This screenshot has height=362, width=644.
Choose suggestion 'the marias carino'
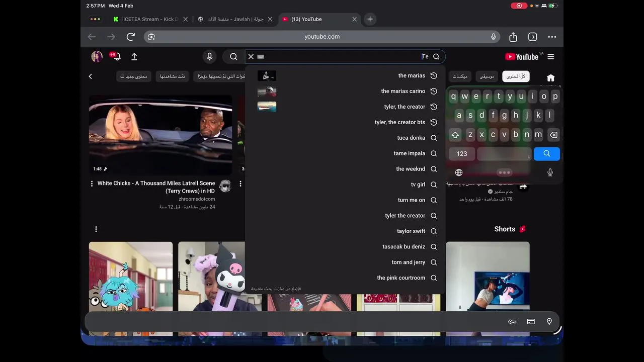[x=345, y=91]
